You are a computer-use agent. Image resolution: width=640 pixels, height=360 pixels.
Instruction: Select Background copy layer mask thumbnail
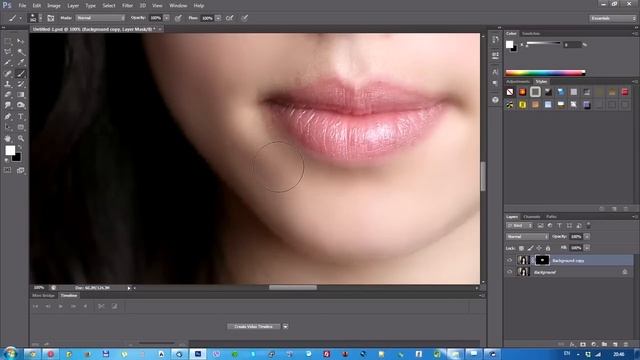[542, 260]
